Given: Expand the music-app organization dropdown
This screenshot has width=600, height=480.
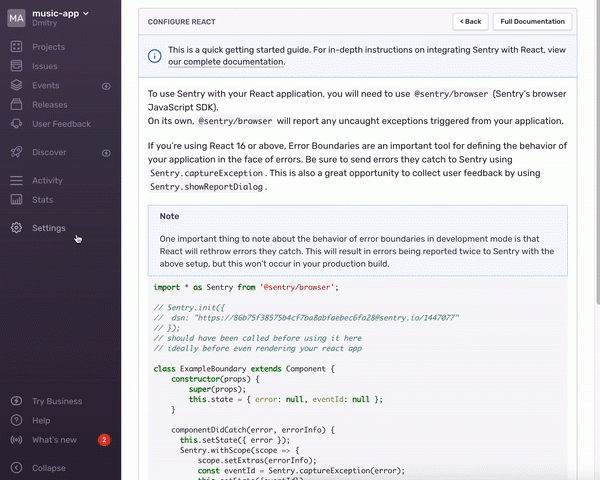Looking at the screenshot, I should click(60, 13).
